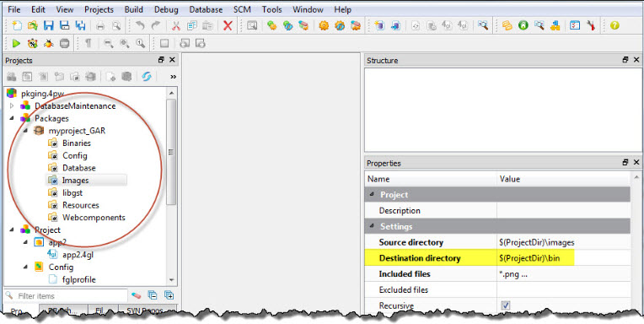Open the File menu
This screenshot has width=644, height=324.
(14, 9)
